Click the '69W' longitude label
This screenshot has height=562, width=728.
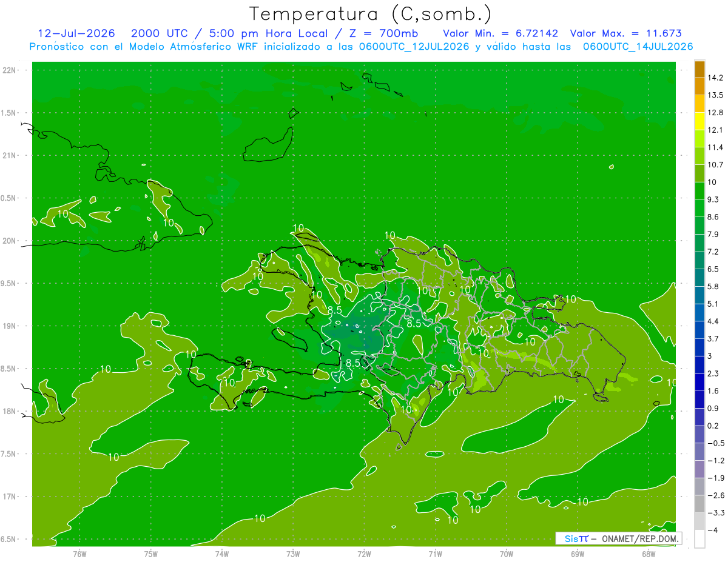click(578, 554)
